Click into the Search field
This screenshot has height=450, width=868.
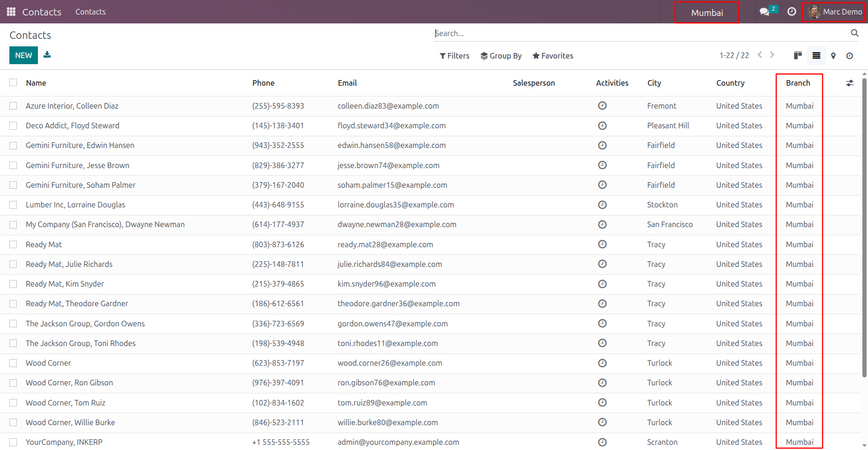click(640, 33)
